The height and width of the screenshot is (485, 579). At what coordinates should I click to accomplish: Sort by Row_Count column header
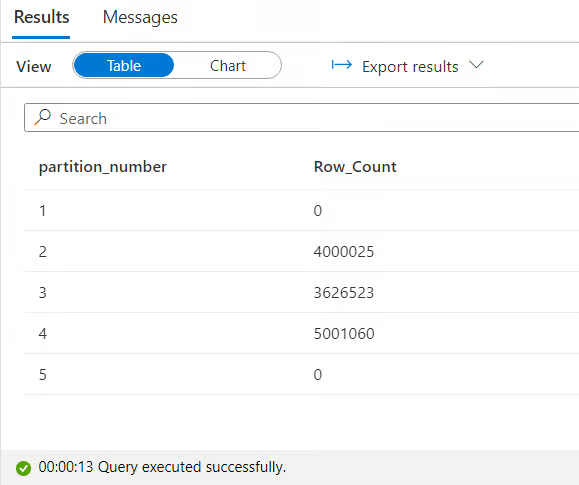pyautogui.click(x=355, y=167)
